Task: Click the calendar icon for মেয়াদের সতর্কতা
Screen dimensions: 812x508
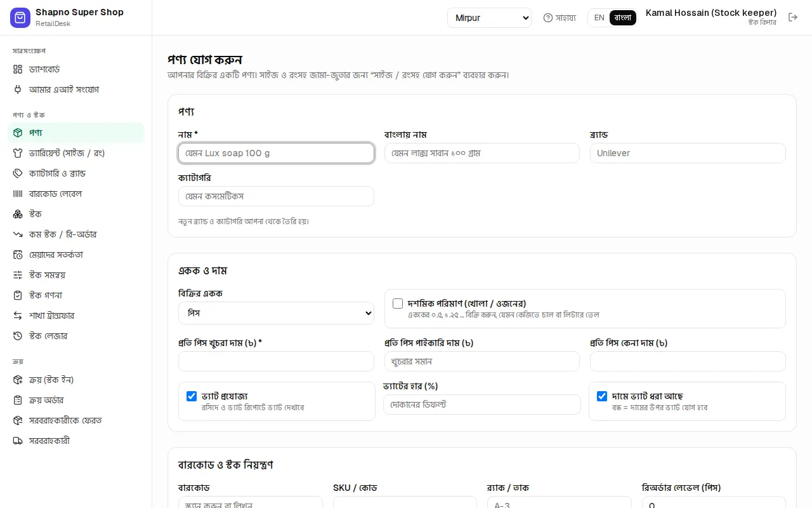Action: click(18, 255)
